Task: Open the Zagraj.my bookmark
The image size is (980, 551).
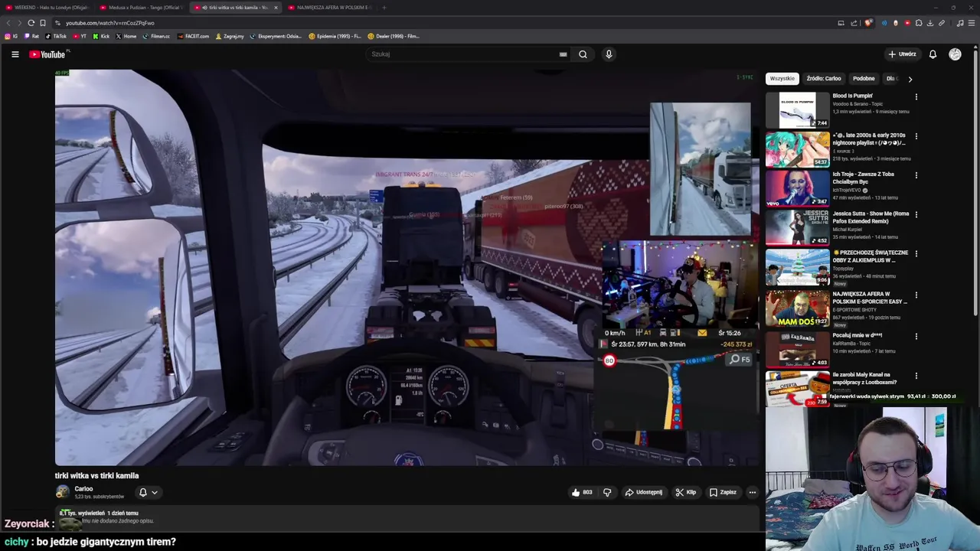Action: 230,36
